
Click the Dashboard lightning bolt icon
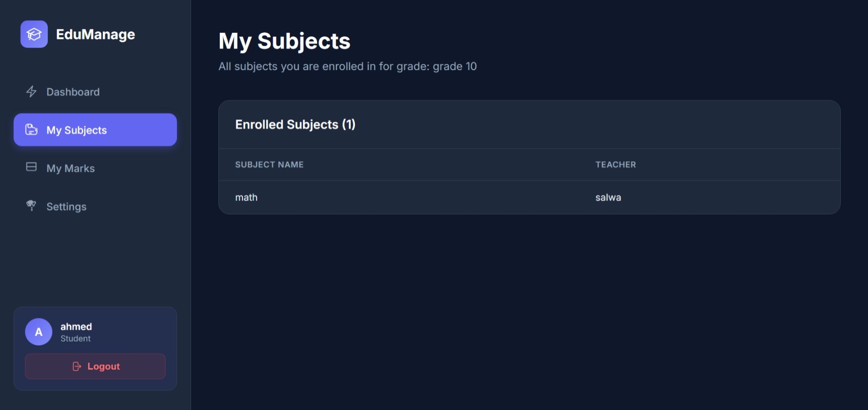31,92
